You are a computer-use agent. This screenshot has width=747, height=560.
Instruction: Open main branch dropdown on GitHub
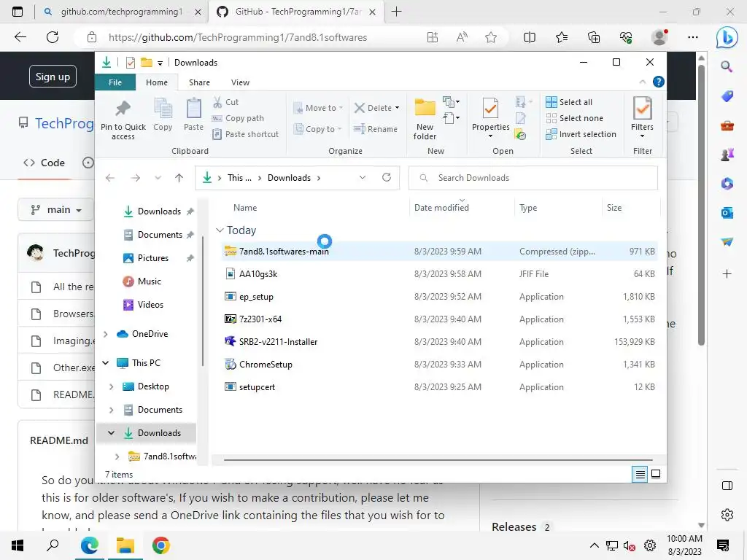55,209
